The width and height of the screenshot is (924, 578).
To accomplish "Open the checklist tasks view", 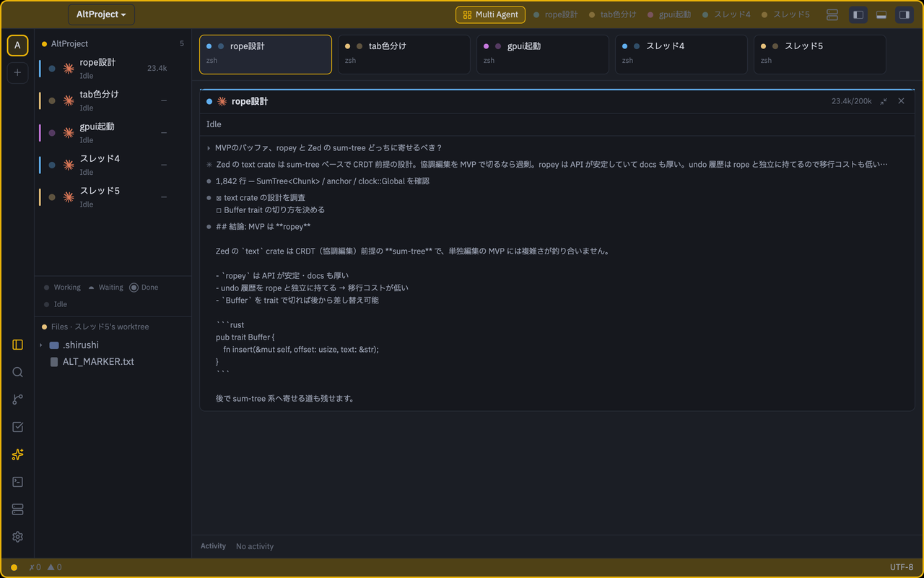I will pyautogui.click(x=17, y=427).
